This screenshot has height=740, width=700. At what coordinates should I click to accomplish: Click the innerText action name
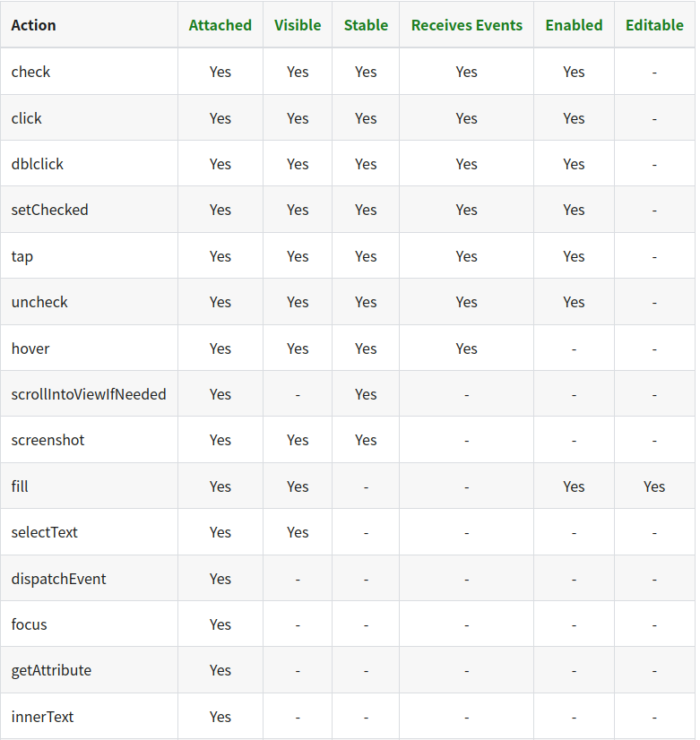(x=43, y=717)
